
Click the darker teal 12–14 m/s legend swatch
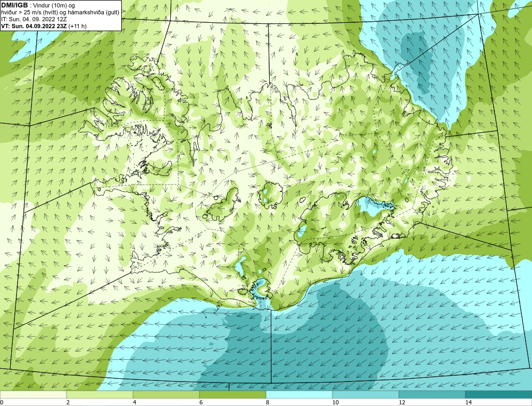coord(432,394)
